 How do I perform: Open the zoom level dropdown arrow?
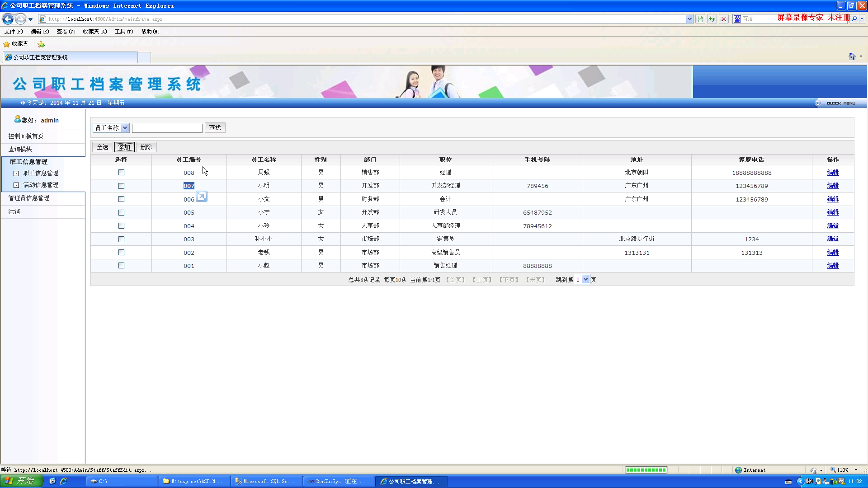coord(856,470)
